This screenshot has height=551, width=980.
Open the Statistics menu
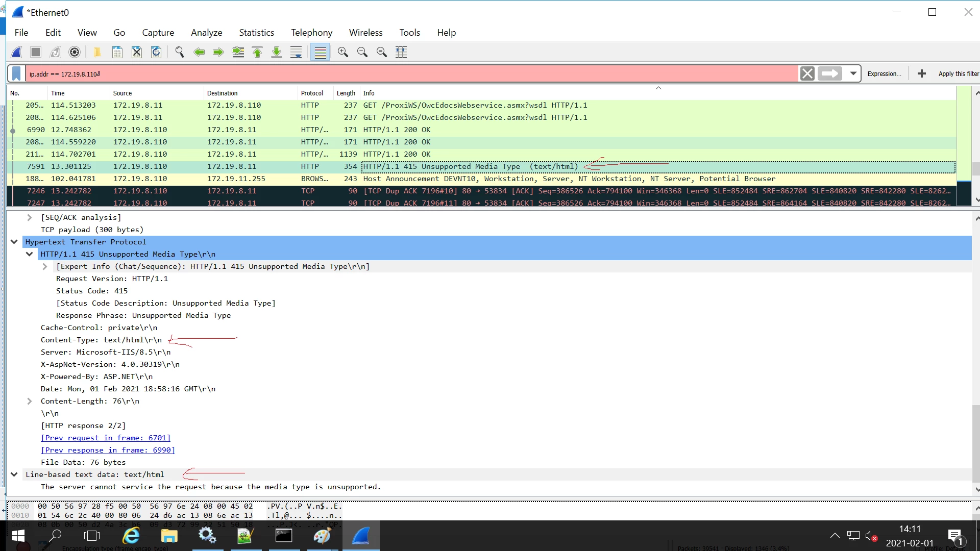(x=256, y=33)
